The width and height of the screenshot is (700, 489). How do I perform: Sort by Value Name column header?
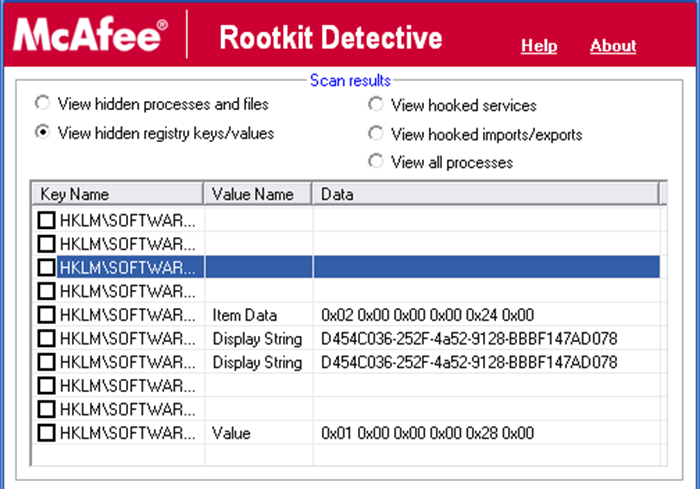258,194
